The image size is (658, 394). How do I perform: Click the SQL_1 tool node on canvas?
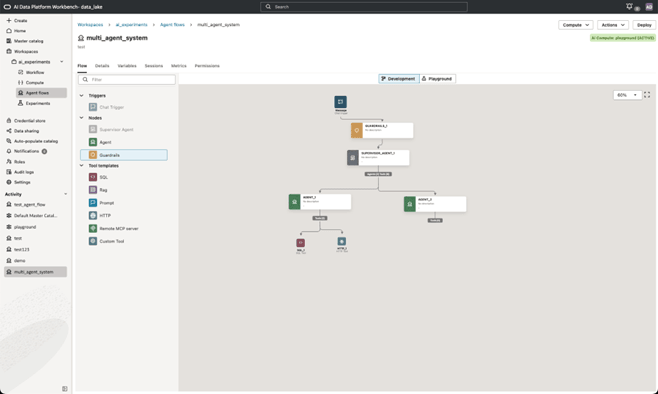(x=300, y=243)
